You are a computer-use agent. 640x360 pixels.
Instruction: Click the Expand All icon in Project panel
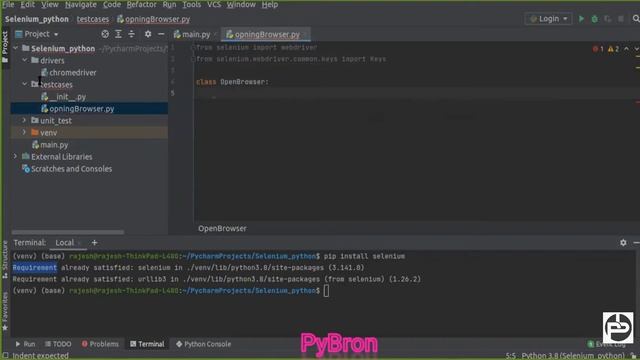coord(118,34)
